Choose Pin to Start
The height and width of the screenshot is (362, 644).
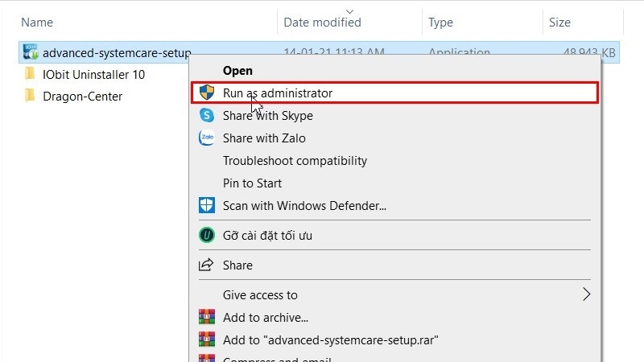click(x=252, y=183)
